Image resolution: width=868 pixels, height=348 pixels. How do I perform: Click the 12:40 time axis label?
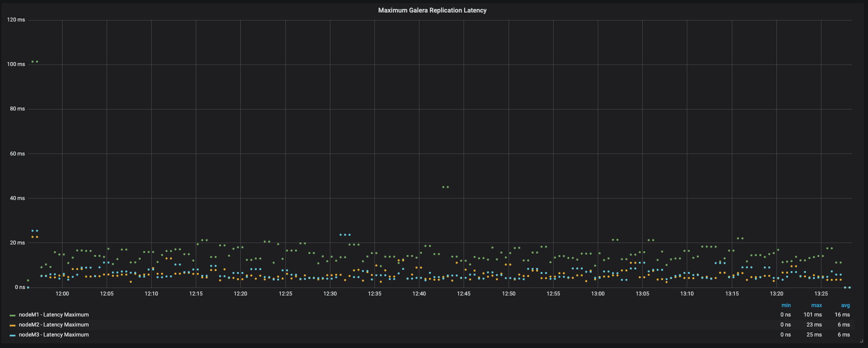[x=419, y=294]
